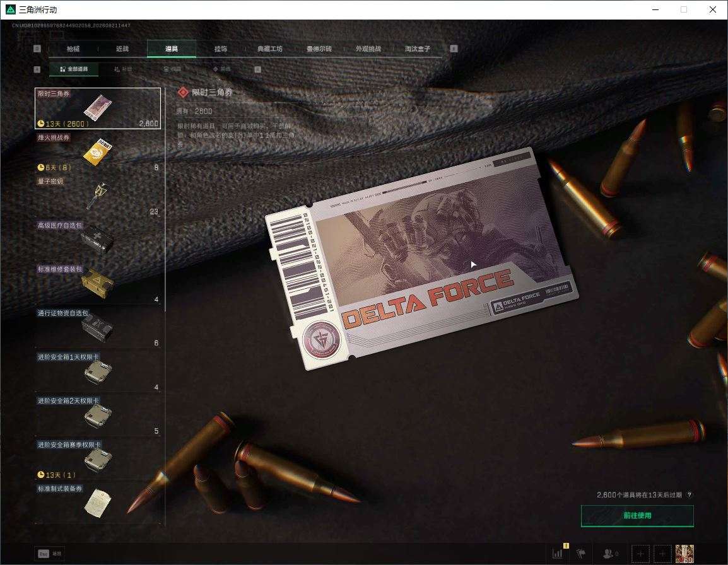Click the 前往使用 button
Image resolution: width=728 pixels, height=565 pixels.
tap(637, 516)
